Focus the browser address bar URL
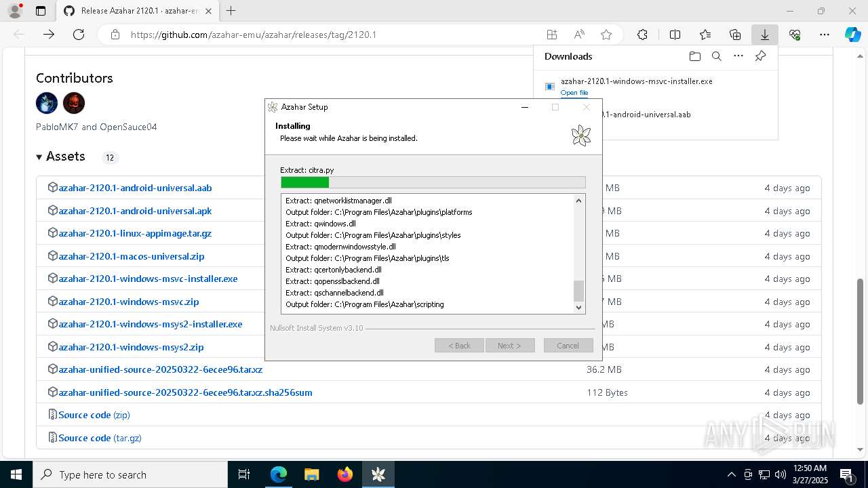868x488 pixels. (254, 35)
